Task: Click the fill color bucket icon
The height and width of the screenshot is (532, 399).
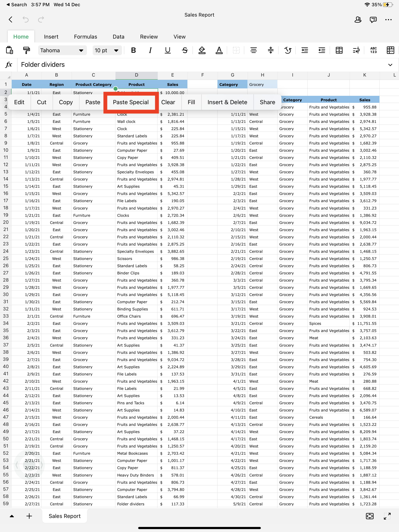Action: click(x=202, y=50)
